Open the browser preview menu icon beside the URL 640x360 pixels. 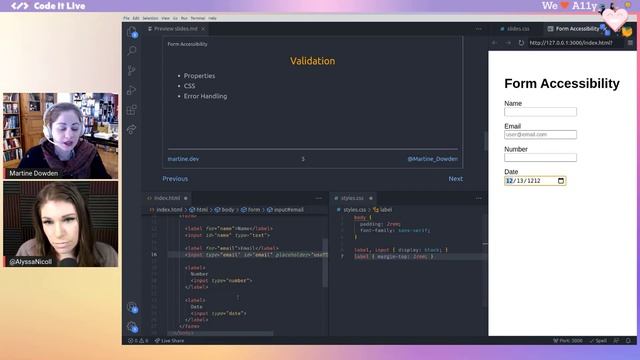(x=630, y=43)
